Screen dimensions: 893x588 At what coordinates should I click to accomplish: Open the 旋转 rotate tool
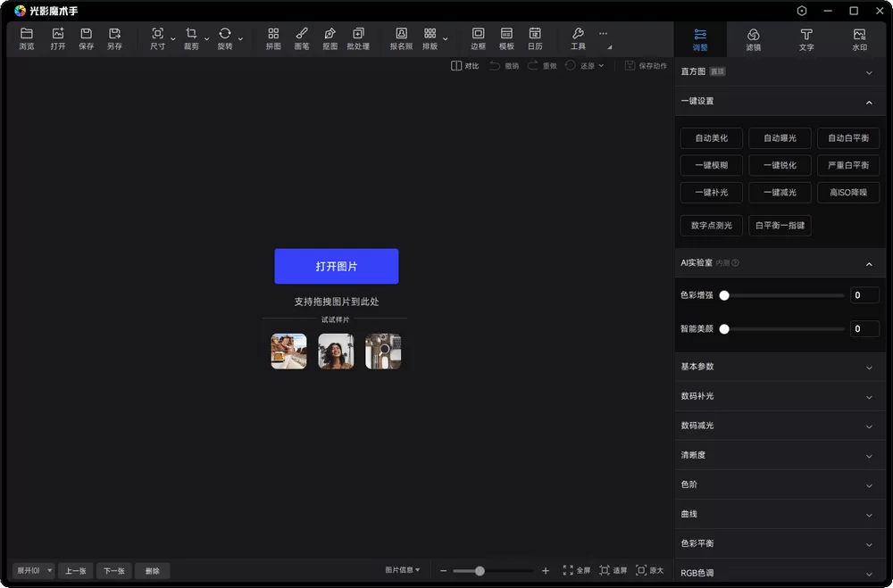227,38
